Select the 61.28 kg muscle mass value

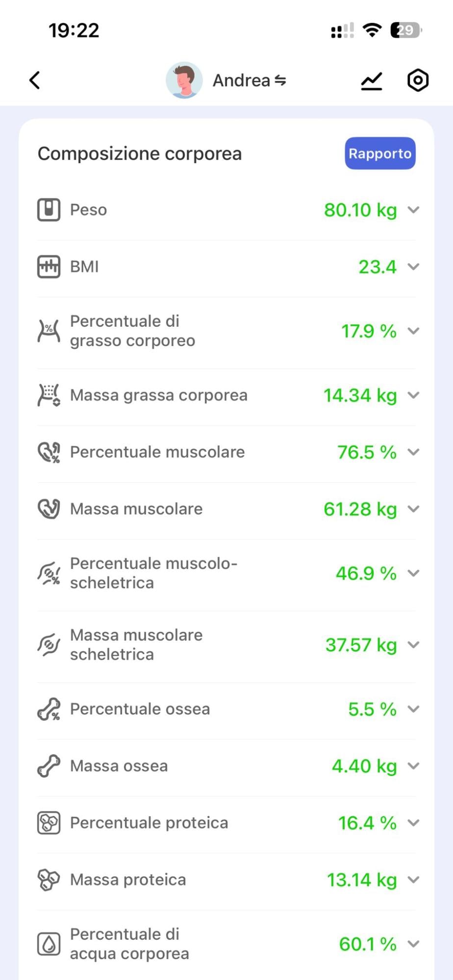360,509
